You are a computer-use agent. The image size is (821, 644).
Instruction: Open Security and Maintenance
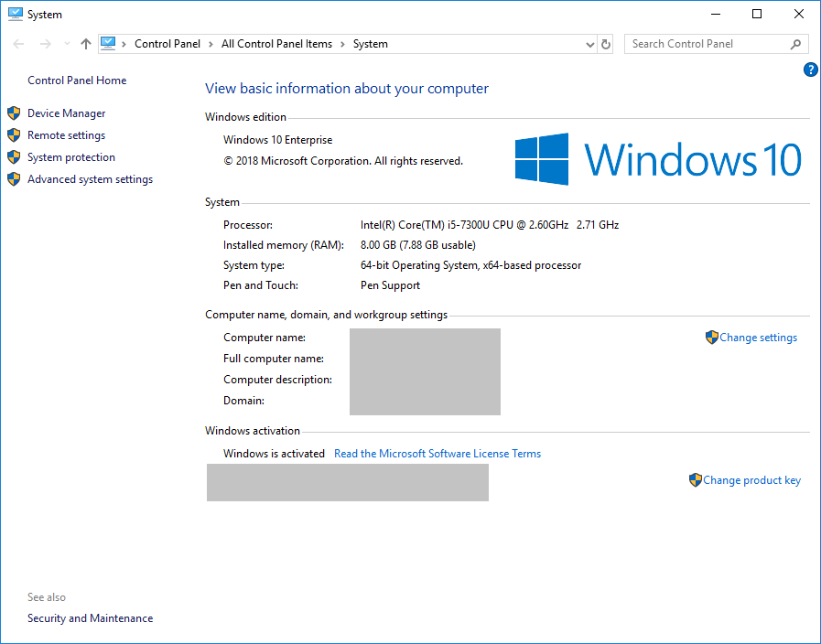90,618
